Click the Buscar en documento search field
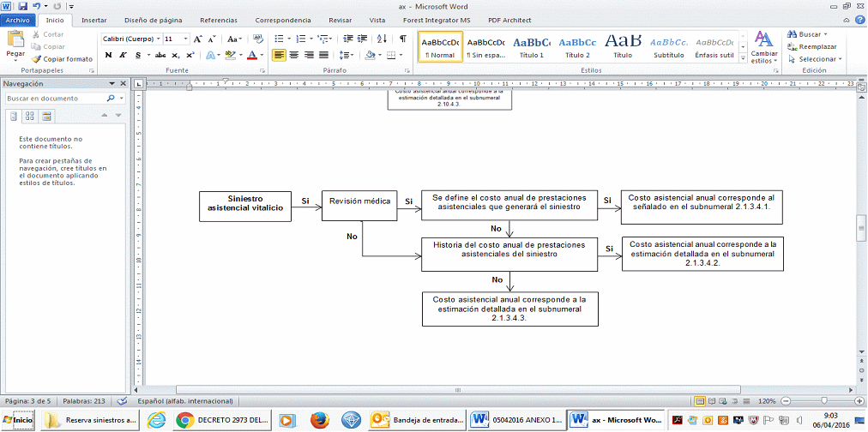Viewport: 868px width, 432px height. pos(58,99)
